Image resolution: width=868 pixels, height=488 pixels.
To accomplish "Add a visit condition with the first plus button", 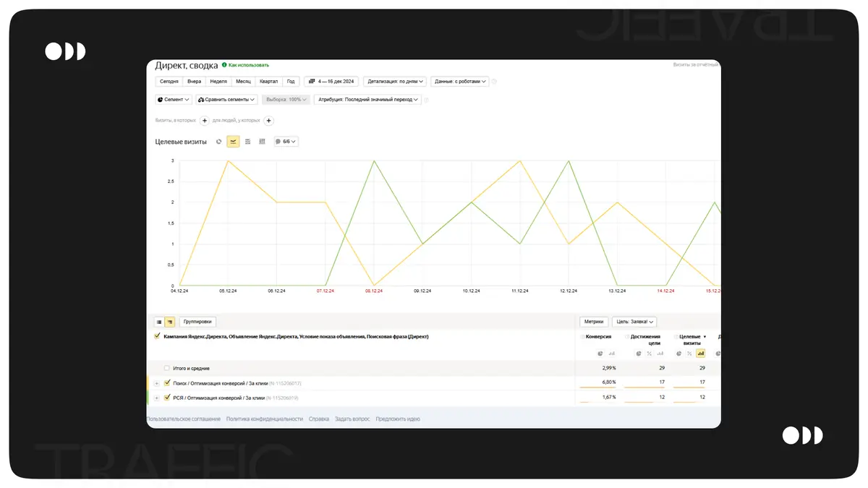I will [205, 121].
